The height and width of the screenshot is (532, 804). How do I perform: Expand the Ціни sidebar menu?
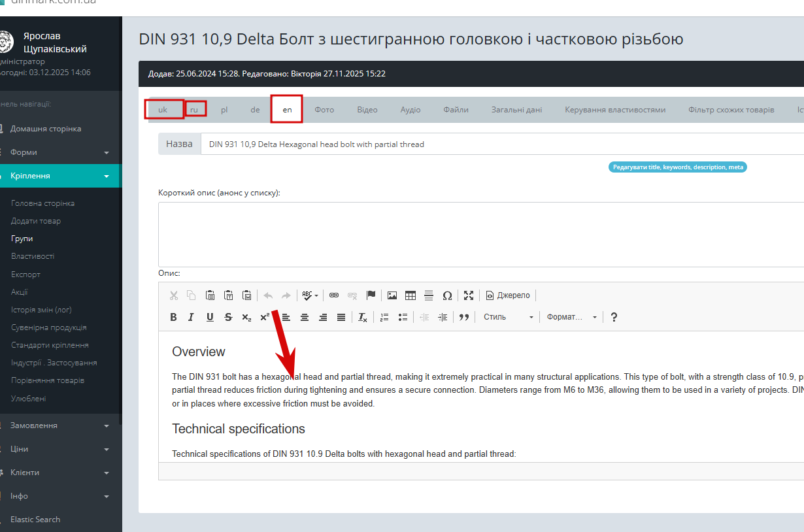point(59,449)
